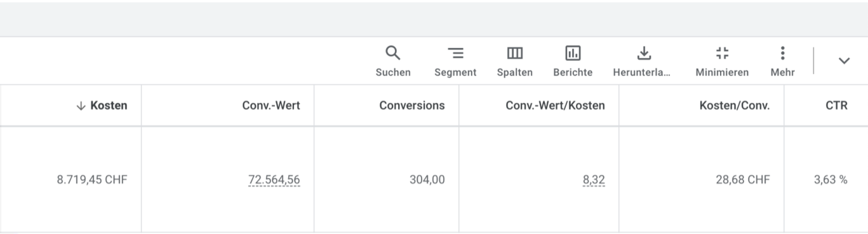This screenshot has width=868, height=234.
Task: Select the 3,63 % CTR cell
Action: point(831,180)
